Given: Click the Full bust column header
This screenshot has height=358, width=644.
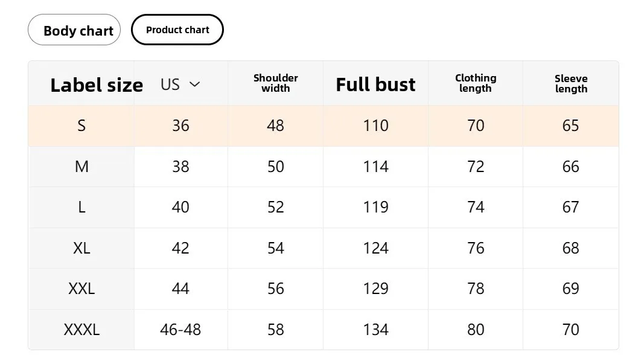Looking at the screenshot, I should click(x=375, y=85).
